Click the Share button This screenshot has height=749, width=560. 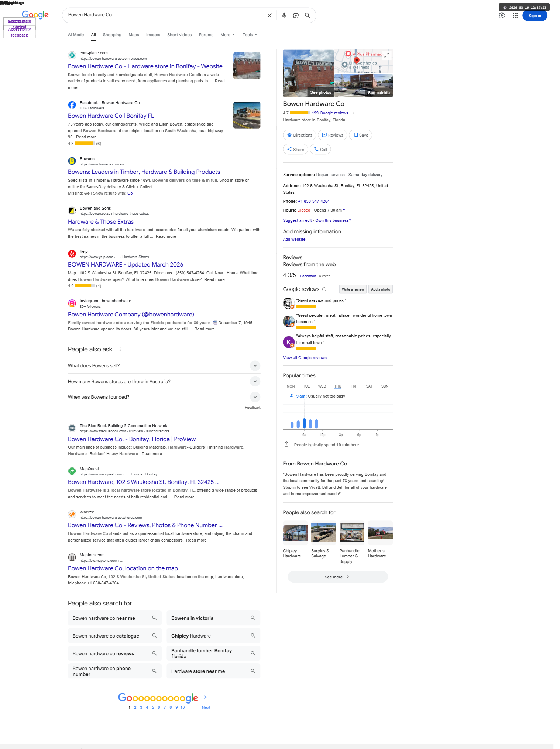coord(295,150)
